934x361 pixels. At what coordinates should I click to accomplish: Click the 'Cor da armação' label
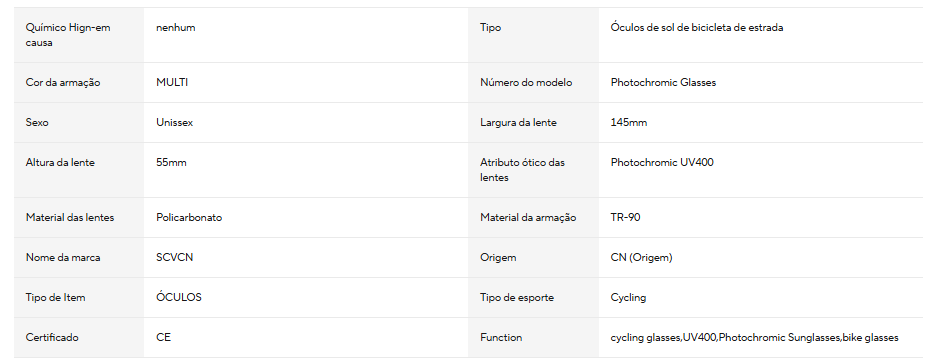[63, 83]
